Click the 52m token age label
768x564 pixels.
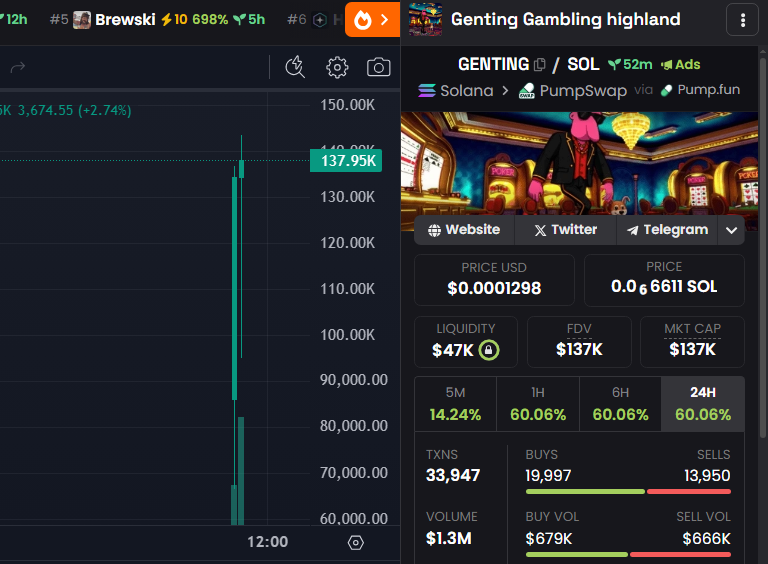coord(630,65)
